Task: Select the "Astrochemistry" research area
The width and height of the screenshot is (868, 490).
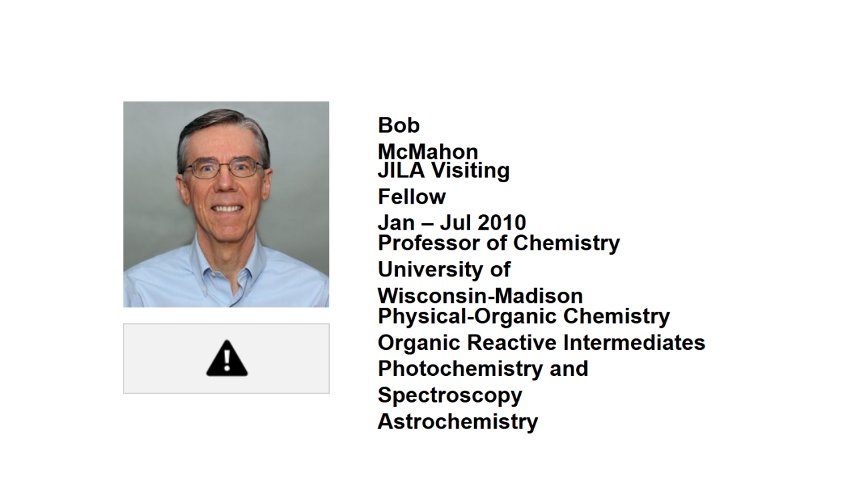Action: click(457, 422)
